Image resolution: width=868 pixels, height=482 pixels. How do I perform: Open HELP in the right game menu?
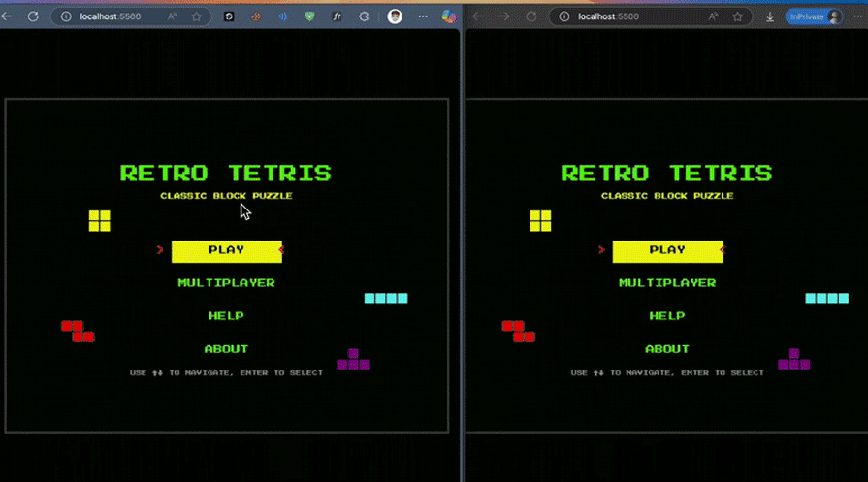tap(667, 315)
